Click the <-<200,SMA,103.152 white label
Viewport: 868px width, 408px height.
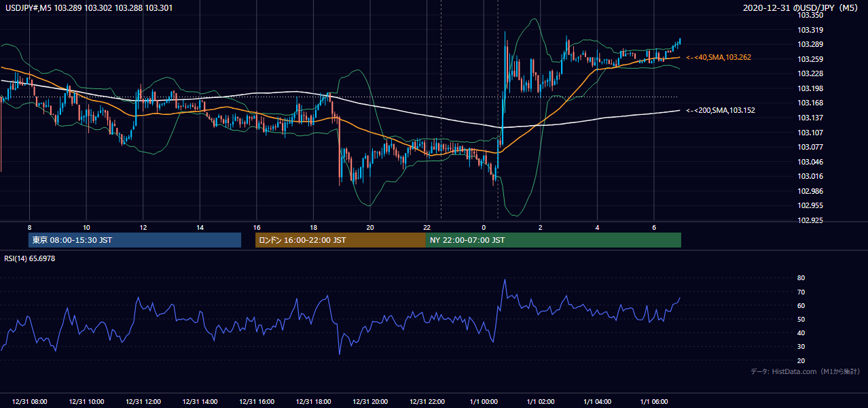[x=721, y=110]
